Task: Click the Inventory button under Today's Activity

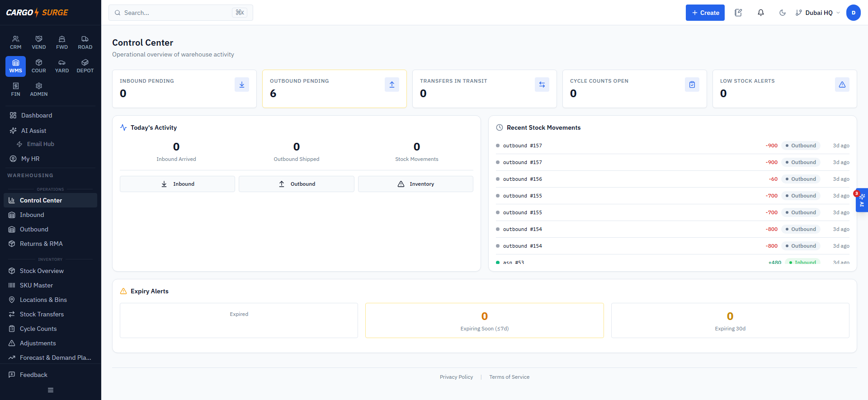Action: tap(415, 184)
